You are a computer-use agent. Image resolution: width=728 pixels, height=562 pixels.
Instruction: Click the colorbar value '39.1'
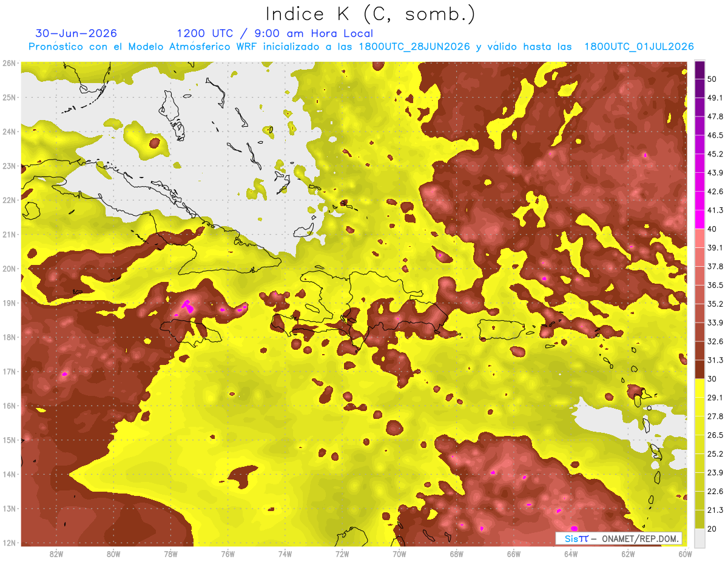715,247
